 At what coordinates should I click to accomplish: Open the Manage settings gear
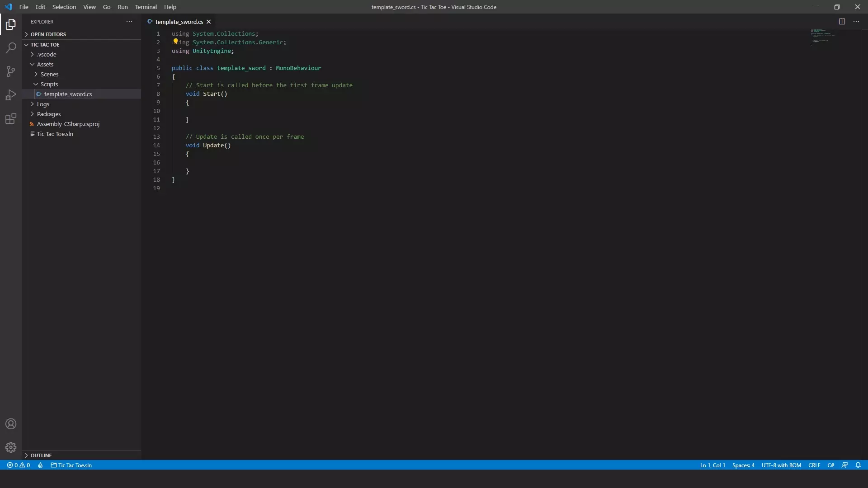[x=10, y=447]
